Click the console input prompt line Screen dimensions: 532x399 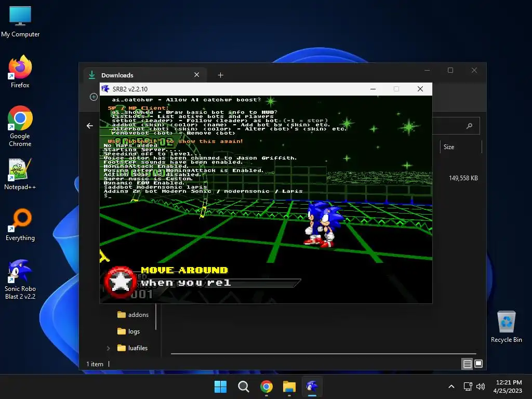108,196
